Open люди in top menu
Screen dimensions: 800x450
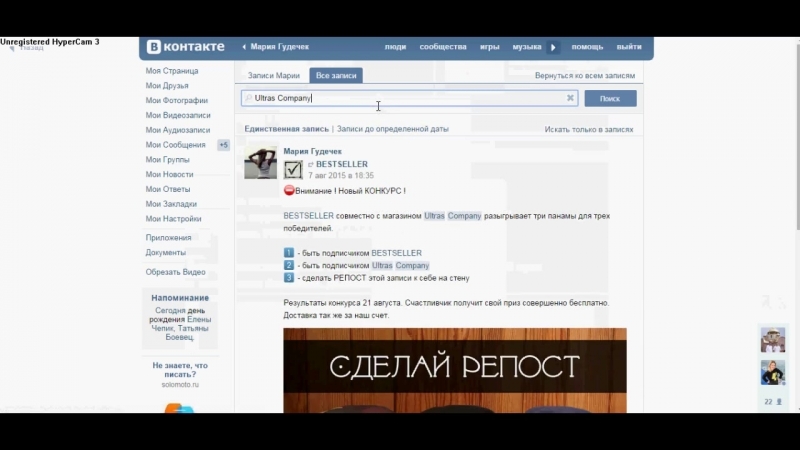coord(395,47)
